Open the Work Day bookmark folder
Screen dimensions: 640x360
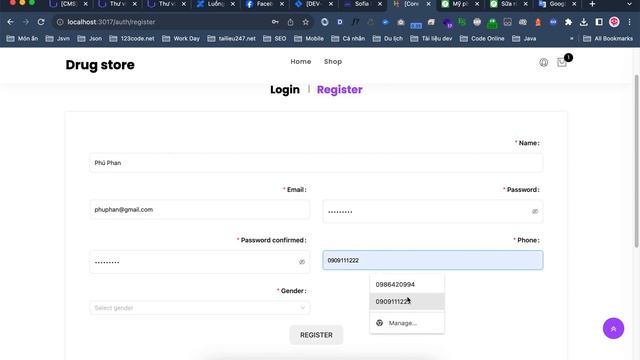click(181, 38)
